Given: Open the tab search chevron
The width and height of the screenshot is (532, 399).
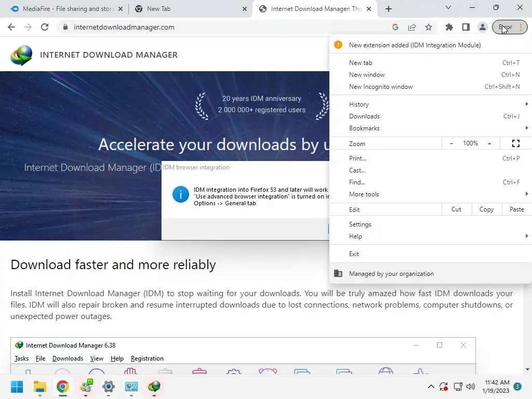Looking at the screenshot, I should coord(448,7).
